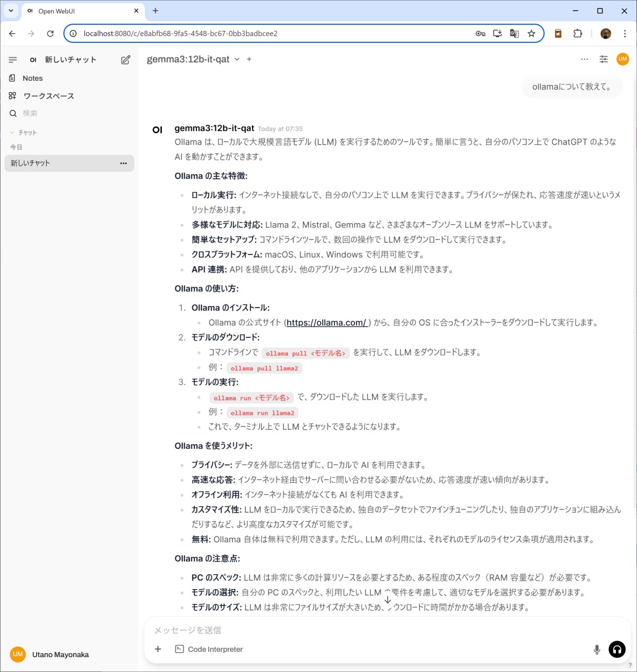Click the plus attachment icon in composer
The width and height of the screenshot is (637, 672).
158,649
